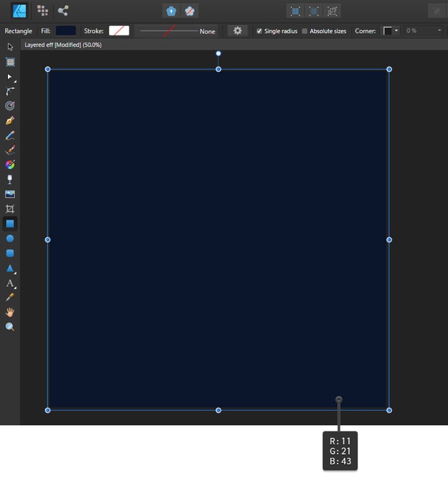This screenshot has width=448, height=479.
Task: Open the stroke width None control
Action: 176,31
